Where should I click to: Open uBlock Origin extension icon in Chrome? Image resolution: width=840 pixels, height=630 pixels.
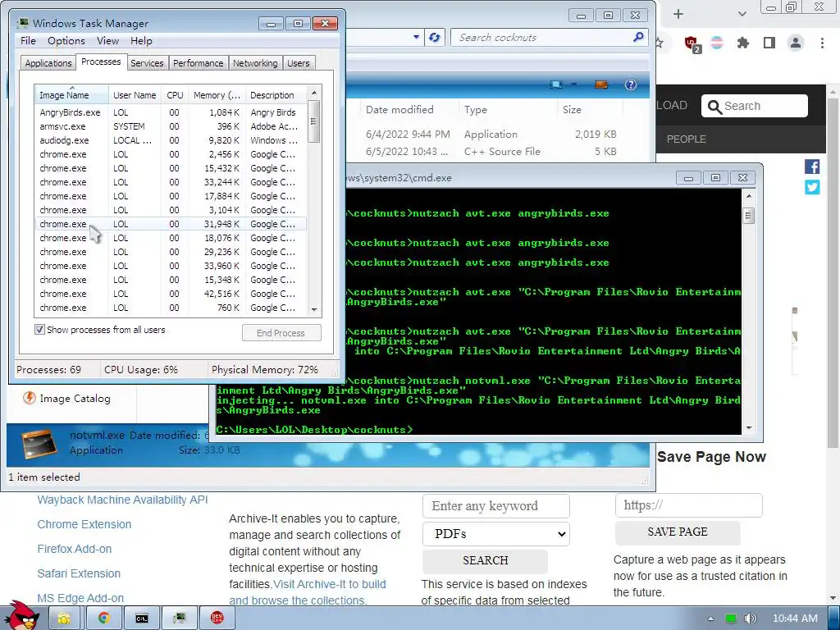click(x=692, y=43)
